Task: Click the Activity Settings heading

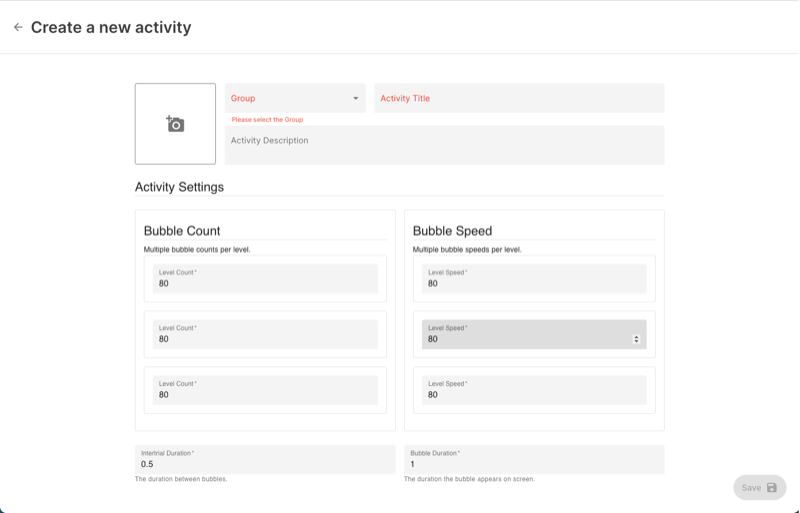Action: tap(179, 187)
